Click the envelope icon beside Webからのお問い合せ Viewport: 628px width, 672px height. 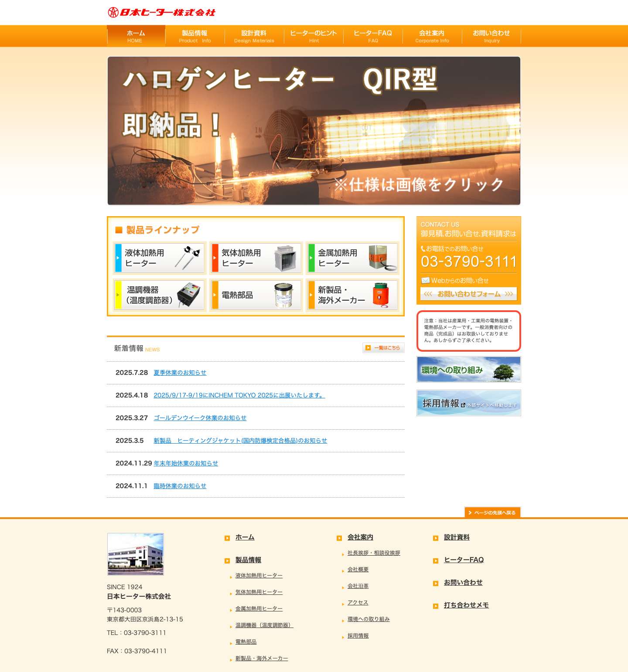click(x=425, y=280)
